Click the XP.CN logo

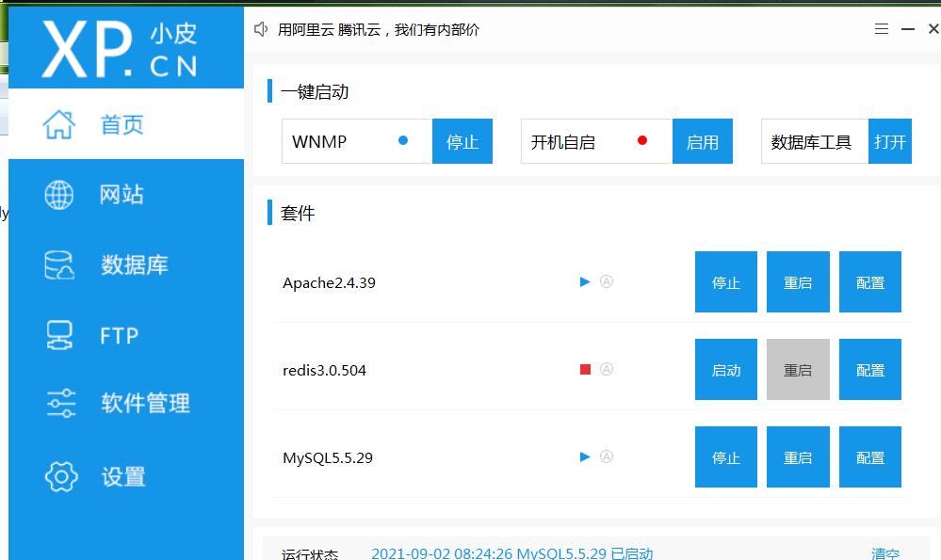[x=121, y=46]
